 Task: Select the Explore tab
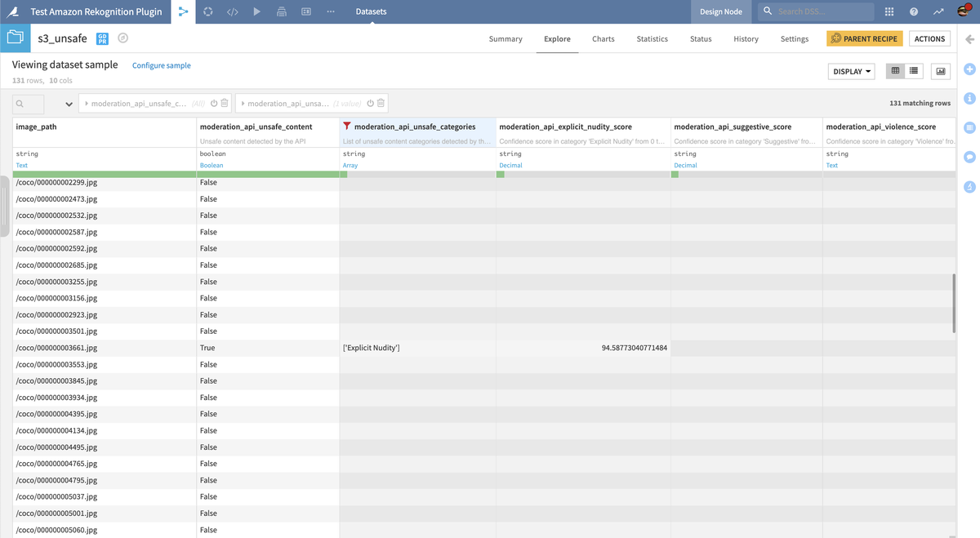pos(557,38)
